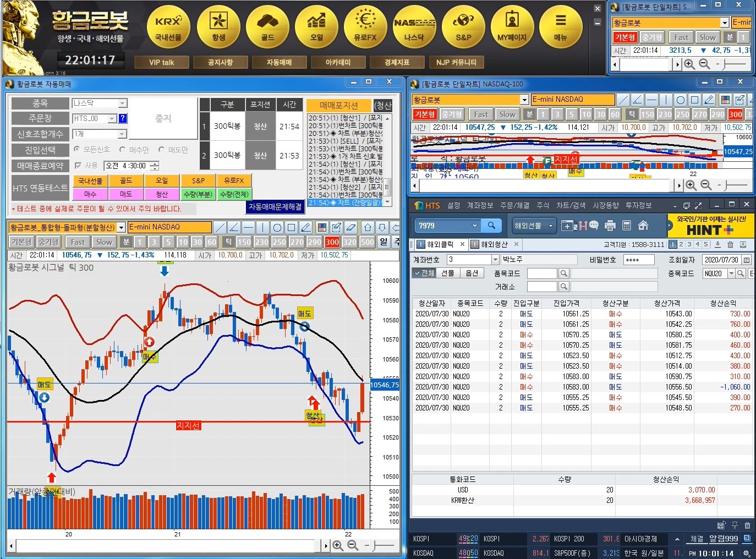Image resolution: width=756 pixels, height=559 pixels.
Task: Expand the 해외선물 dropdown in HTS toolbar
Action: tap(550, 226)
